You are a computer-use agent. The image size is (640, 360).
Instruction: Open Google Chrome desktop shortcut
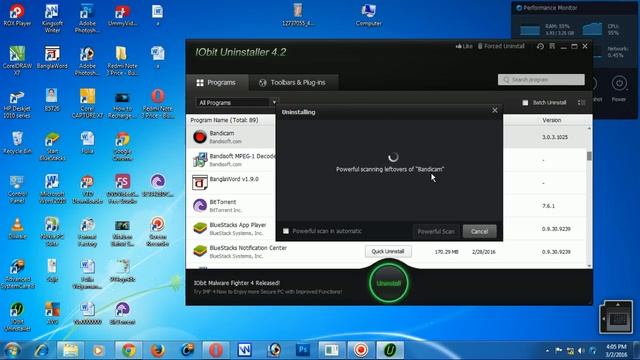pyautogui.click(x=122, y=146)
